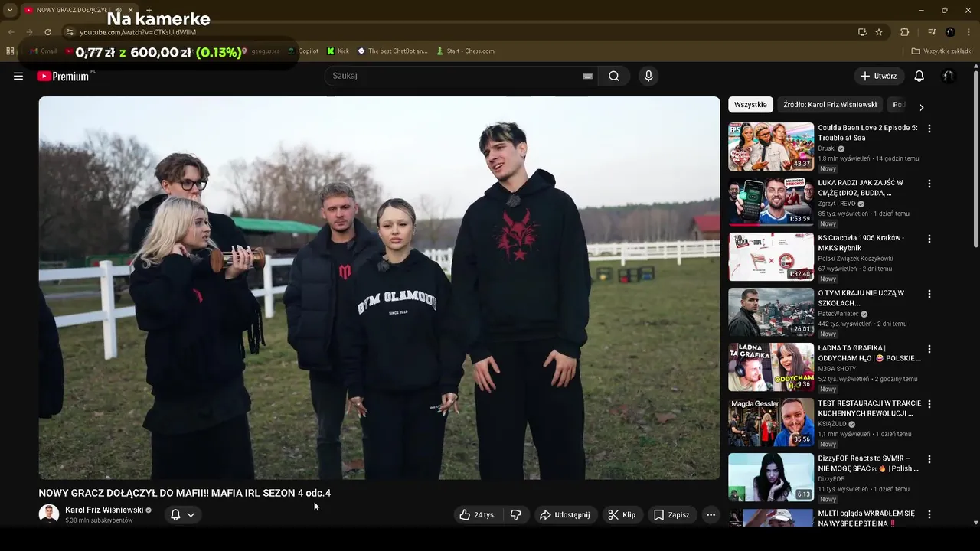Open the YouTube hamburger guide menu
980x551 pixels.
tap(18, 76)
